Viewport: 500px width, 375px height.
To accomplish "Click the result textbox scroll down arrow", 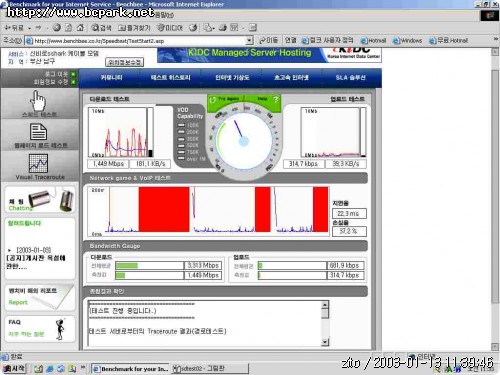I will 325,342.
